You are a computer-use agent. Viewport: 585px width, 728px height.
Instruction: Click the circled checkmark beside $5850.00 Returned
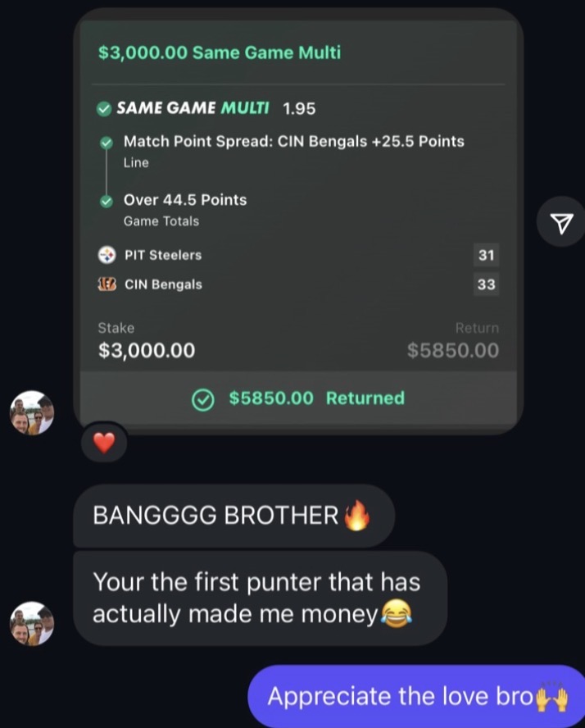[x=202, y=398]
